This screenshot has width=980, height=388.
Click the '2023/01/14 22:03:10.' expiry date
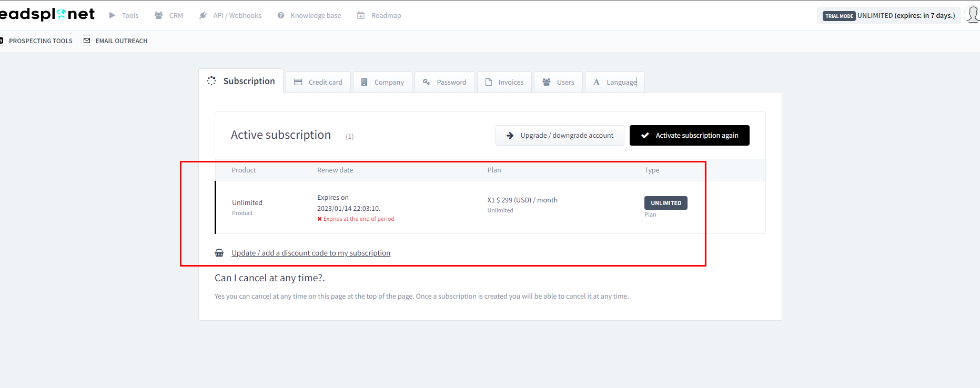coord(349,208)
